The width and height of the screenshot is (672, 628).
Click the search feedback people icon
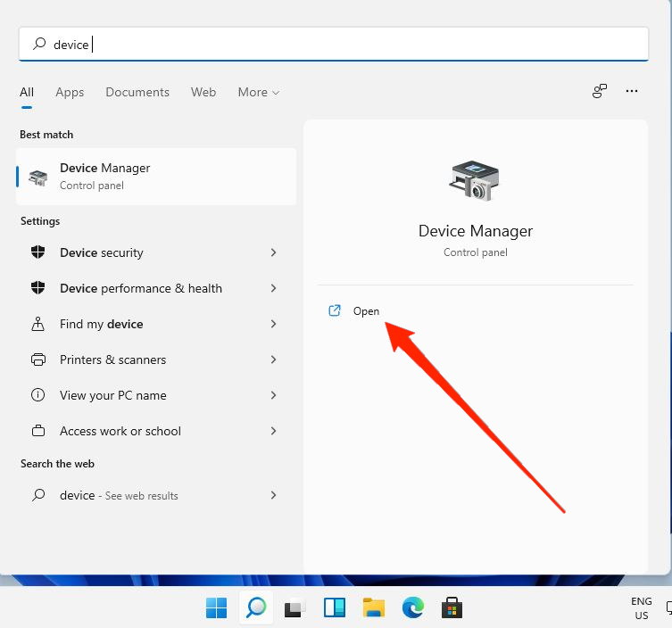pyautogui.click(x=600, y=92)
